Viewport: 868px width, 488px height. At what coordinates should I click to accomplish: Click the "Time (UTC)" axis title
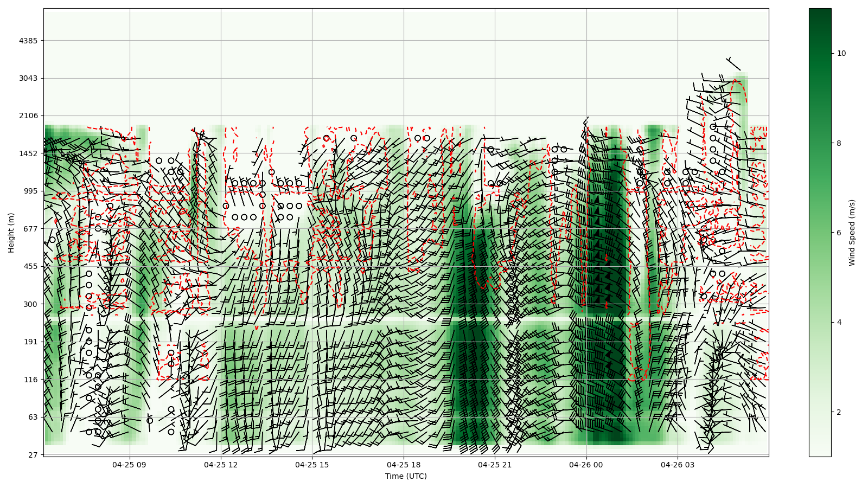[406, 476]
